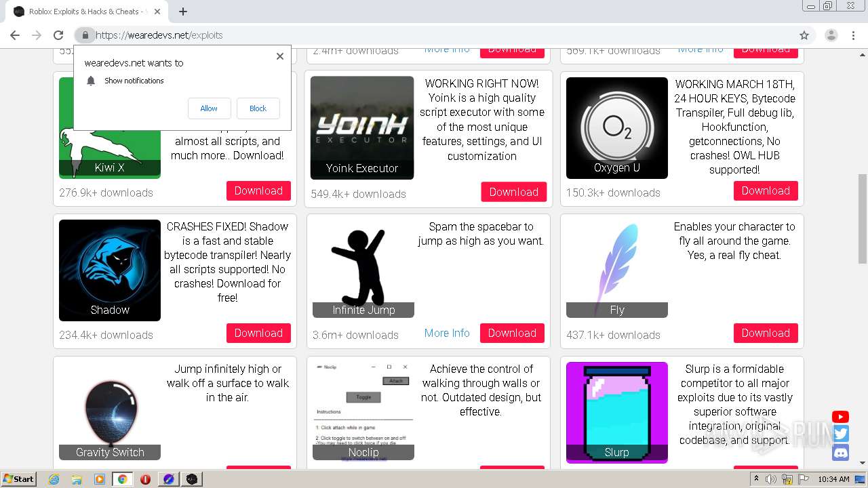Download Shadow exploit

tap(258, 333)
